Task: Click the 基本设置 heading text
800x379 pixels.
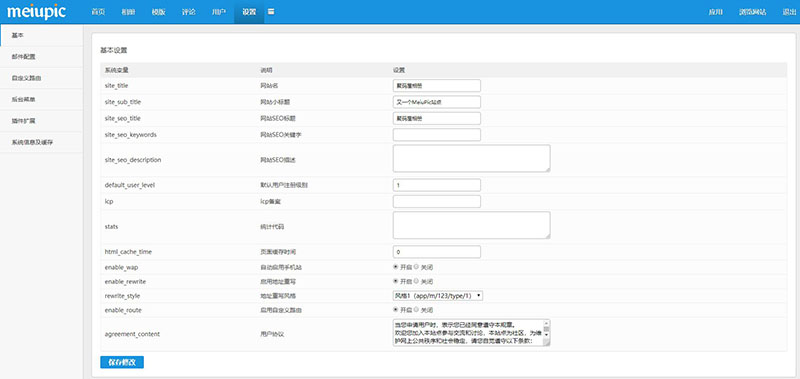Action: (113, 50)
